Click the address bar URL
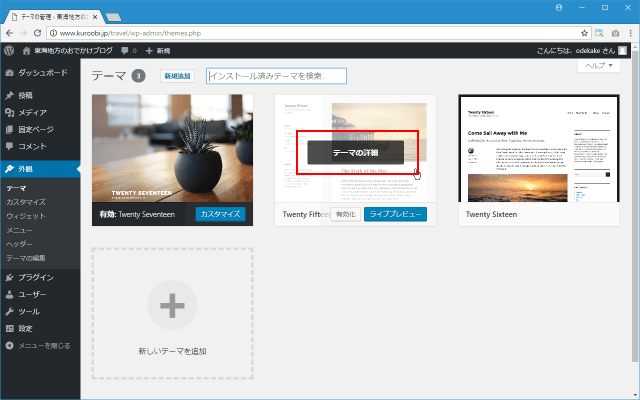 (130, 33)
